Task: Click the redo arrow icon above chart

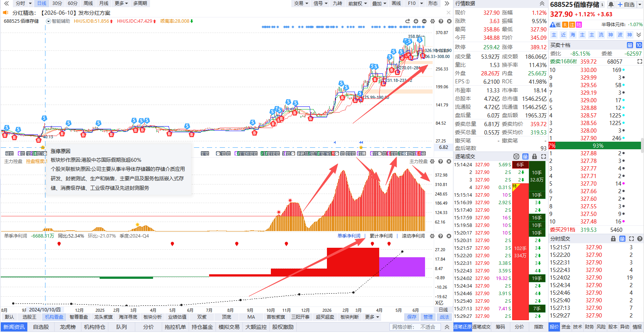Action: tap(408, 21)
